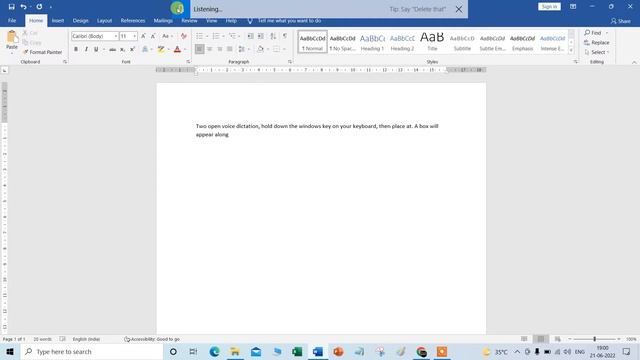Open the multilevel list dropdown
This screenshot has width=640, height=360.
tap(239, 36)
